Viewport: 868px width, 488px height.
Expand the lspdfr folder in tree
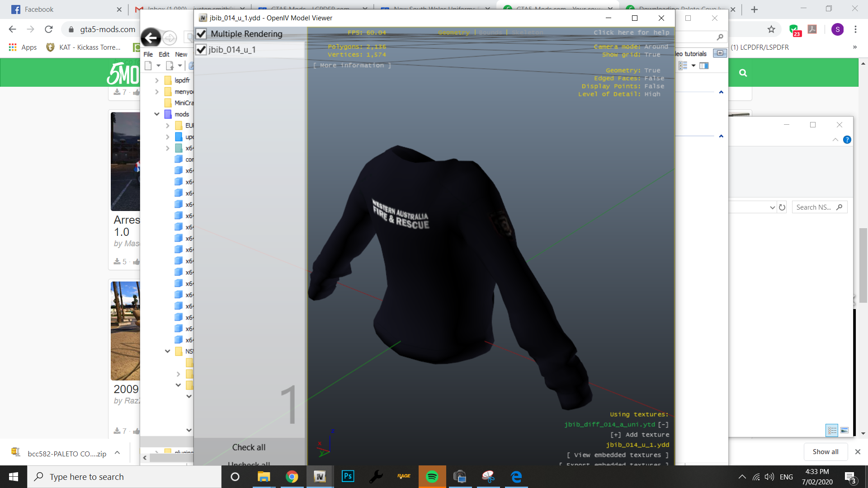click(157, 80)
